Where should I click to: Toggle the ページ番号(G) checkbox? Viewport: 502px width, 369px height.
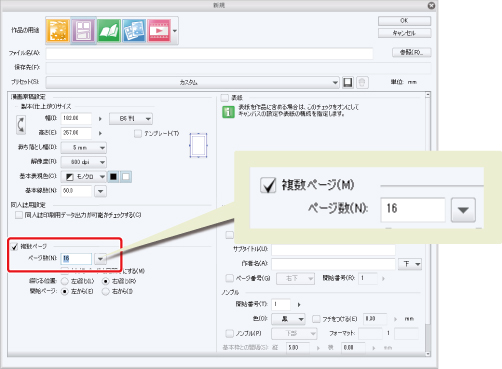pyautogui.click(x=229, y=278)
